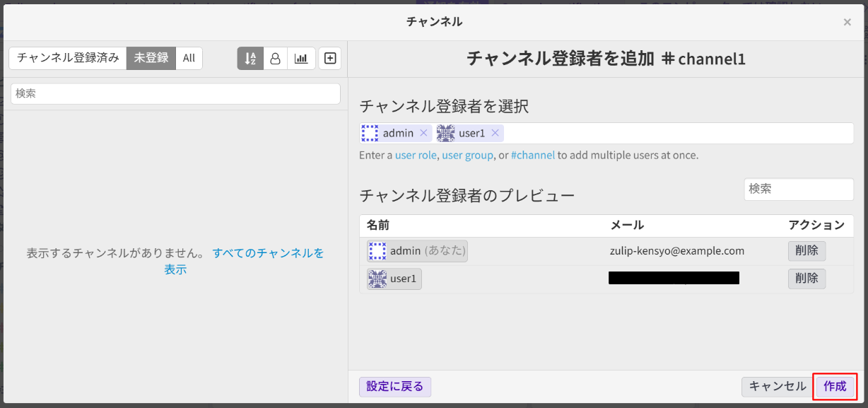Sort channels by subscriber count icon
This screenshot has width=868, height=408.
pos(275,59)
